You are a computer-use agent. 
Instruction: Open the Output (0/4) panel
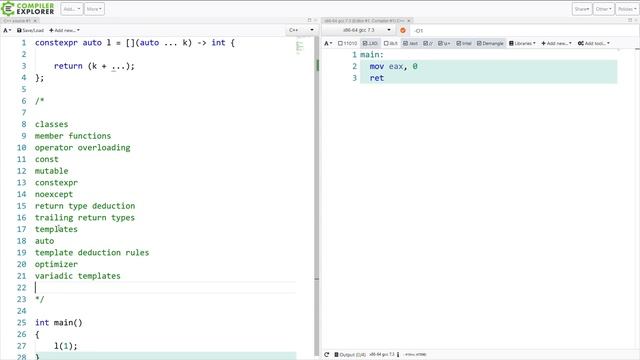[350, 355]
